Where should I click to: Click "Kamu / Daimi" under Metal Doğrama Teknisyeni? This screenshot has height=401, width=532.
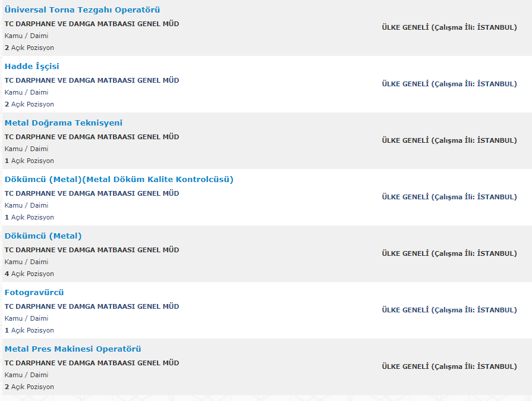[x=27, y=149]
